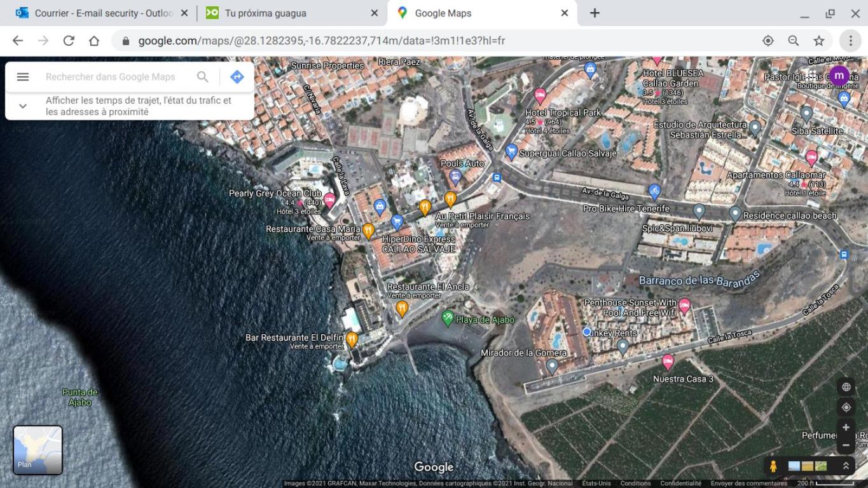The width and height of the screenshot is (868, 488).
Task: Click Envoyer des commentaires link
Action: pyautogui.click(x=749, y=484)
